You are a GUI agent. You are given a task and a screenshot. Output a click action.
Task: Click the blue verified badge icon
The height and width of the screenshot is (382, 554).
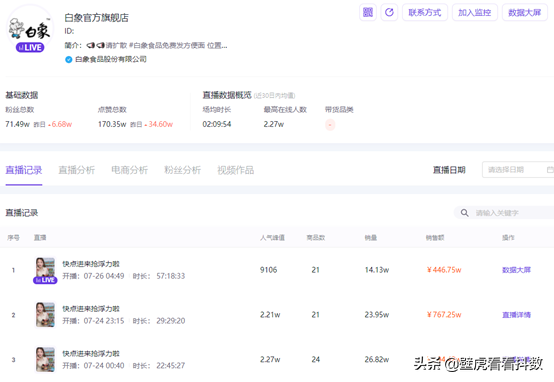coord(69,59)
